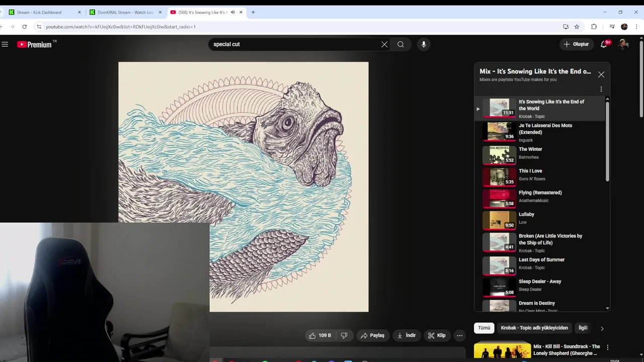The width and height of the screenshot is (644, 362).
Task: Select currently playing It's Snowing playlist item
Action: click(x=540, y=109)
